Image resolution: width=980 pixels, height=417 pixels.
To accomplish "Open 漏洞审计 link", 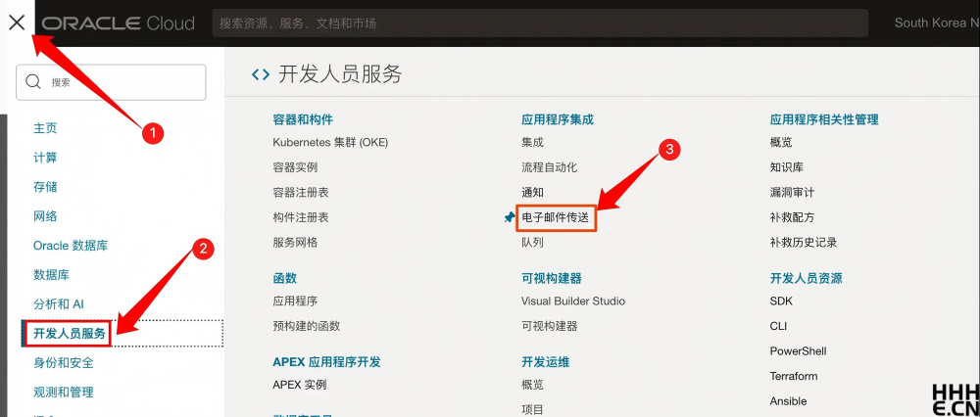I will pos(793,192).
